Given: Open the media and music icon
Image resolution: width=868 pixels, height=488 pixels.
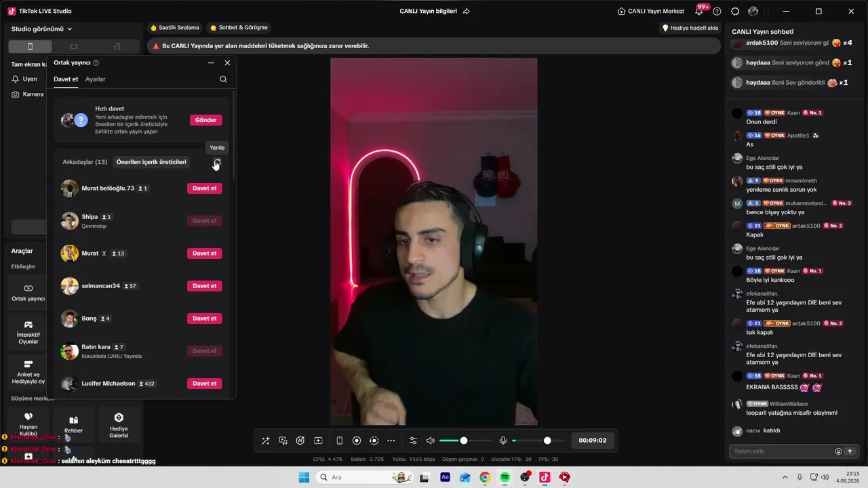Looking at the screenshot, I should coord(283,441).
